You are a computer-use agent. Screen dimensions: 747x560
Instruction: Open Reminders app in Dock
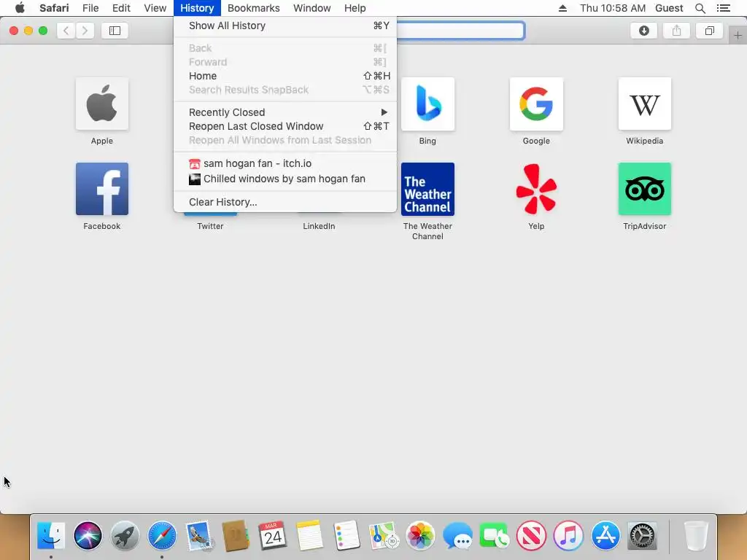(347, 535)
